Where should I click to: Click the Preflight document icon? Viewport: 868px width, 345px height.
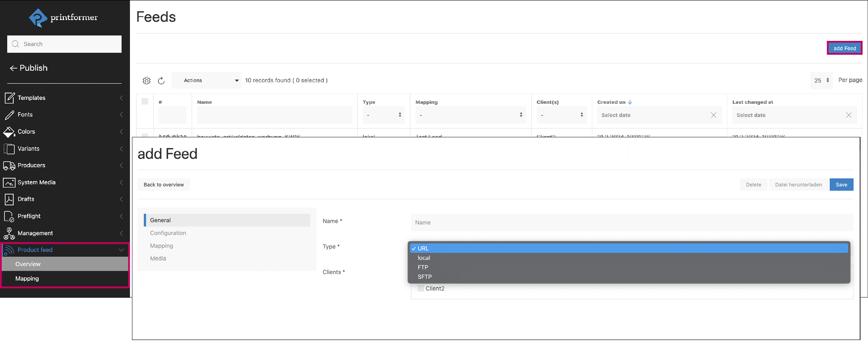(9, 217)
